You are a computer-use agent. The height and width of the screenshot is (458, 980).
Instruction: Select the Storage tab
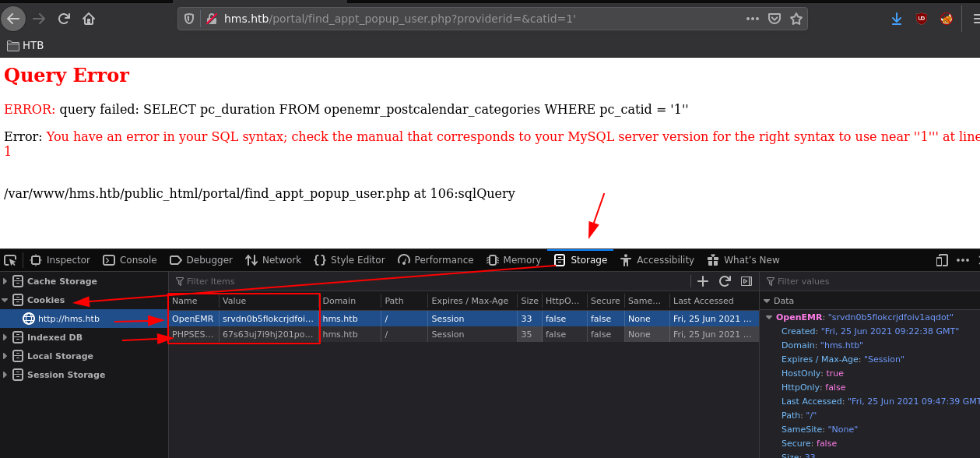pyautogui.click(x=581, y=260)
